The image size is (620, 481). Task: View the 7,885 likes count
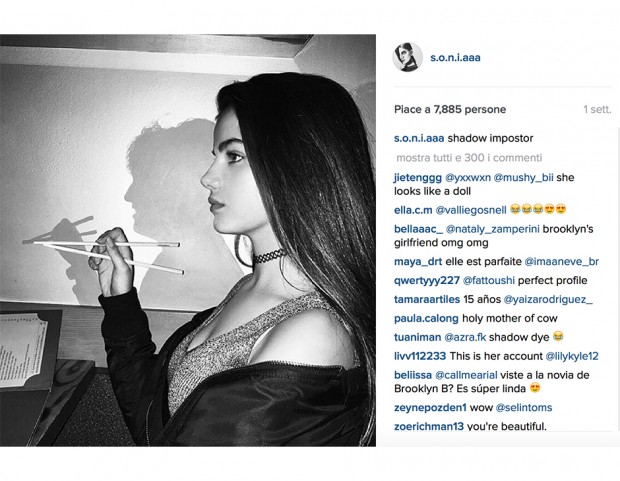[x=450, y=110]
